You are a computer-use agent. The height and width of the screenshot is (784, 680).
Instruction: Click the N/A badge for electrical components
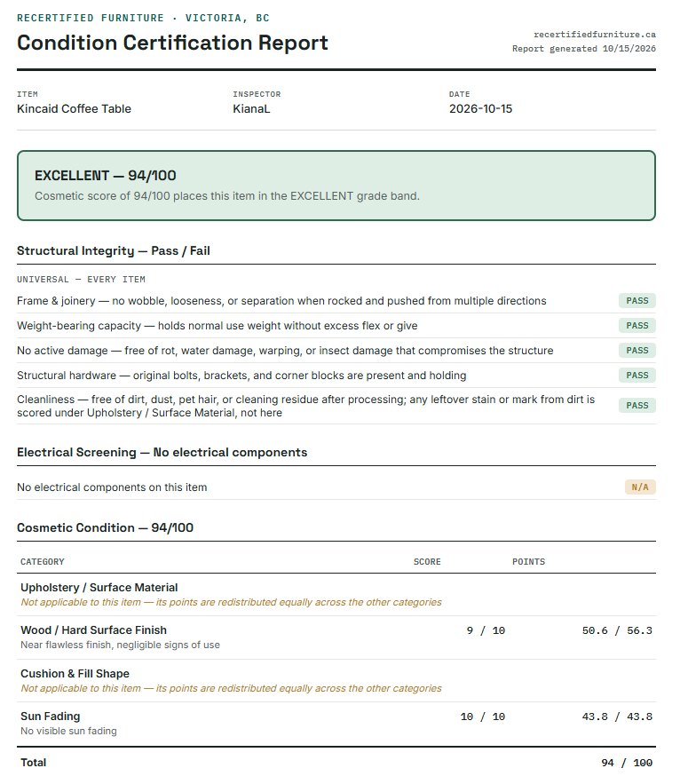click(x=640, y=487)
